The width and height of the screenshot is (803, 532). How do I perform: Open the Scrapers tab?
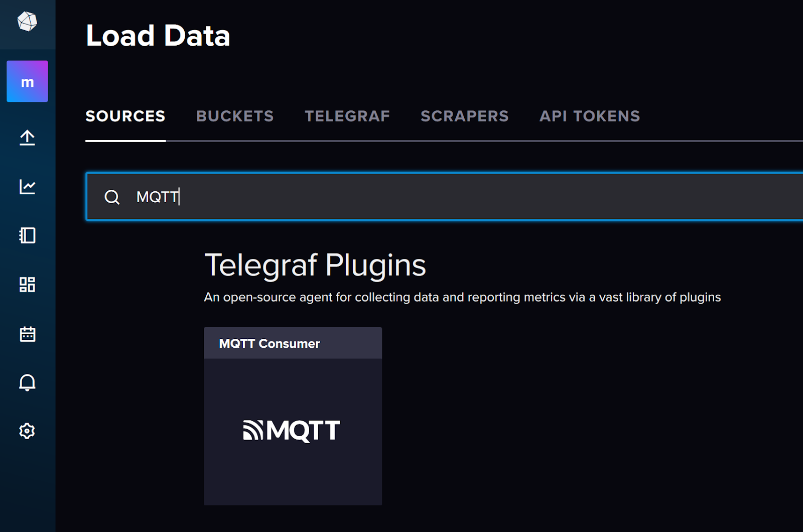tap(465, 116)
